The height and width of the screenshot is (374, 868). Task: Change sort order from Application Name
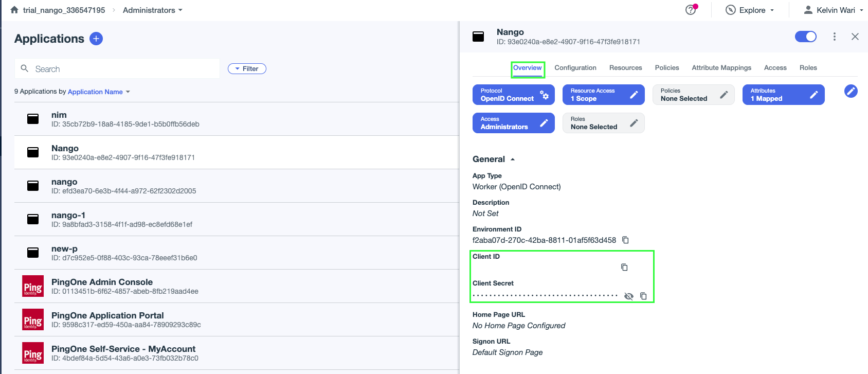point(99,92)
